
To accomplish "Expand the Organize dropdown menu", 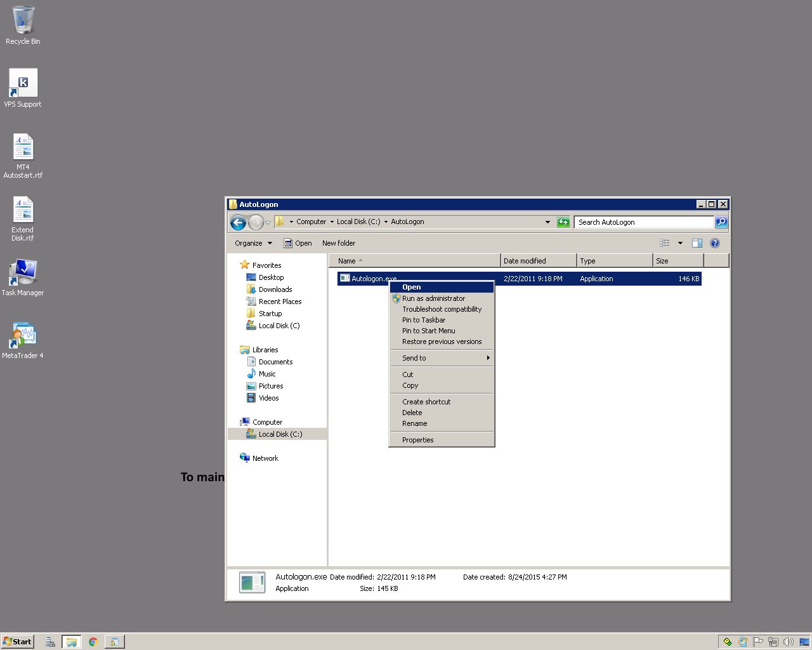I will 253,243.
